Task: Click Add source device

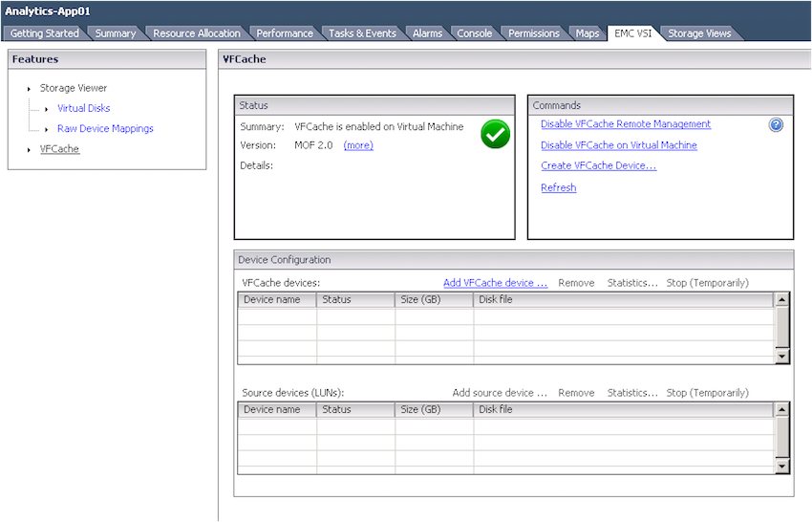Action: (500, 393)
